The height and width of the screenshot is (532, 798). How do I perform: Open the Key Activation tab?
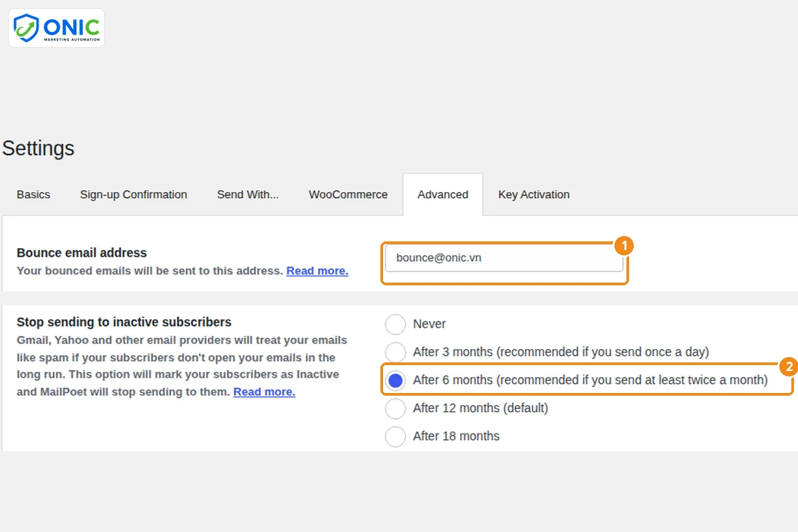(x=534, y=195)
